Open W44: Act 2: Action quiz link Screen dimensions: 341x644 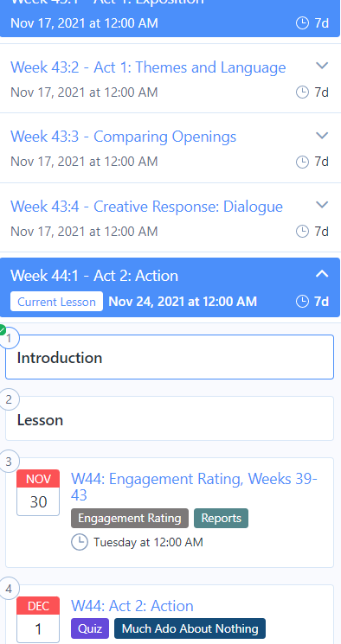click(132, 606)
